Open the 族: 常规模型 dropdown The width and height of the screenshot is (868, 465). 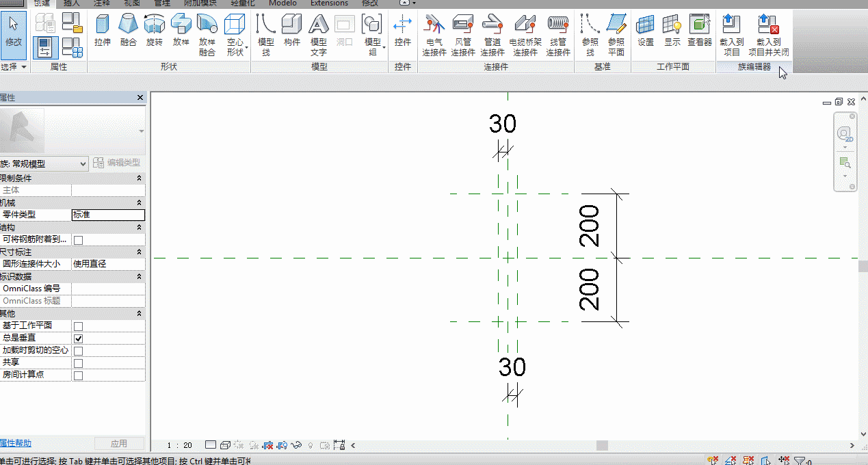[44, 163]
